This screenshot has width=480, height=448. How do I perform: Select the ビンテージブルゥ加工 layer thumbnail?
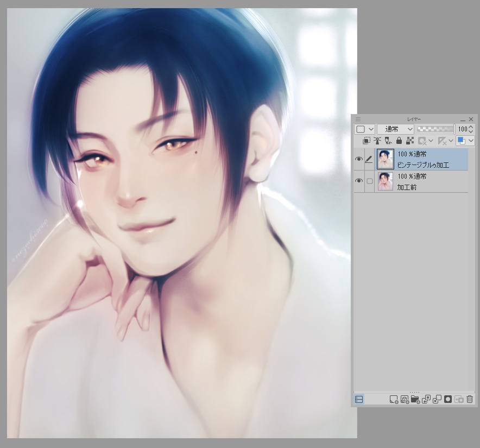386,159
